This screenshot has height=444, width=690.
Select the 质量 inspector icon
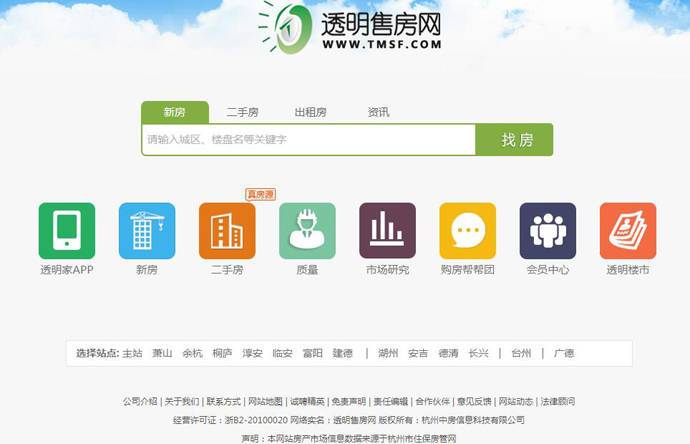(x=307, y=231)
